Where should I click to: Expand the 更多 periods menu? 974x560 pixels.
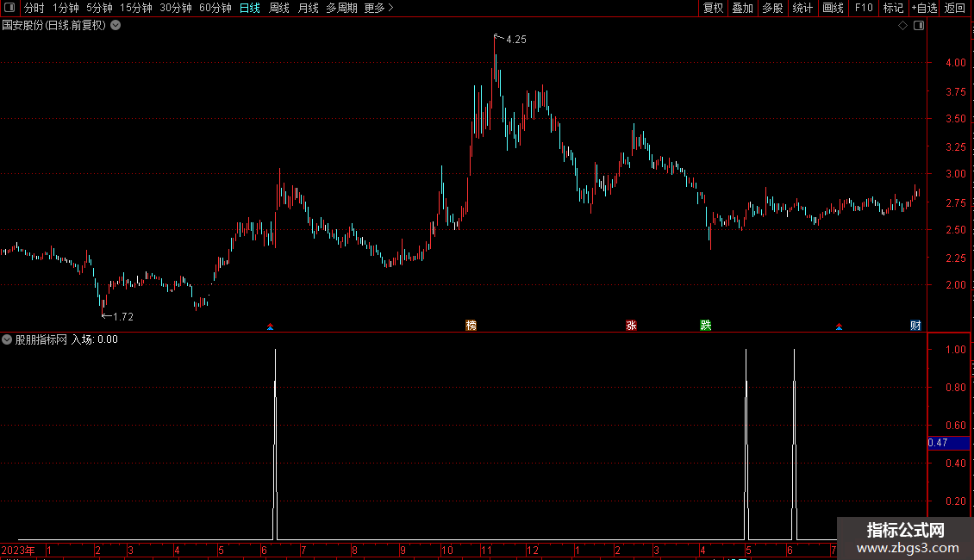pos(378,8)
